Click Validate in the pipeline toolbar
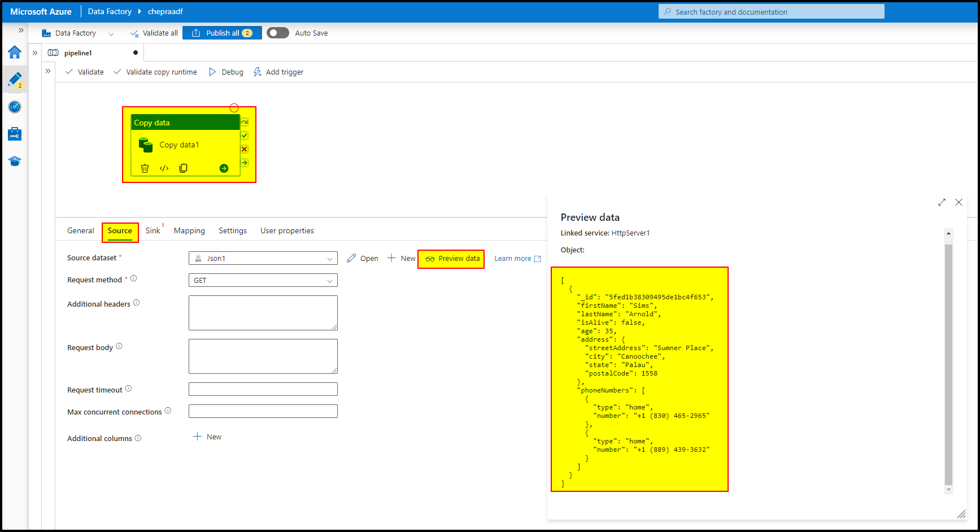The height and width of the screenshot is (532, 980). point(85,72)
